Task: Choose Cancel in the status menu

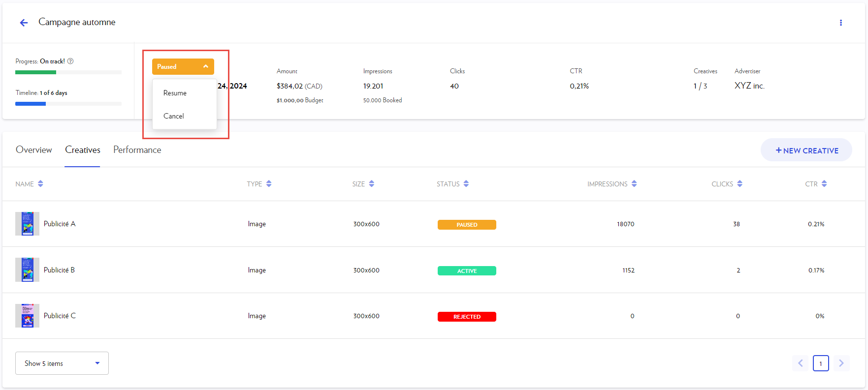Action: pyautogui.click(x=174, y=116)
